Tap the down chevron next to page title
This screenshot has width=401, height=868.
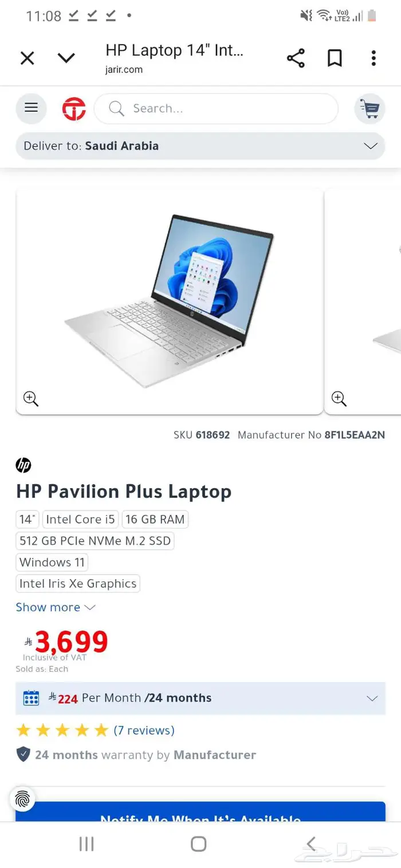tap(66, 58)
